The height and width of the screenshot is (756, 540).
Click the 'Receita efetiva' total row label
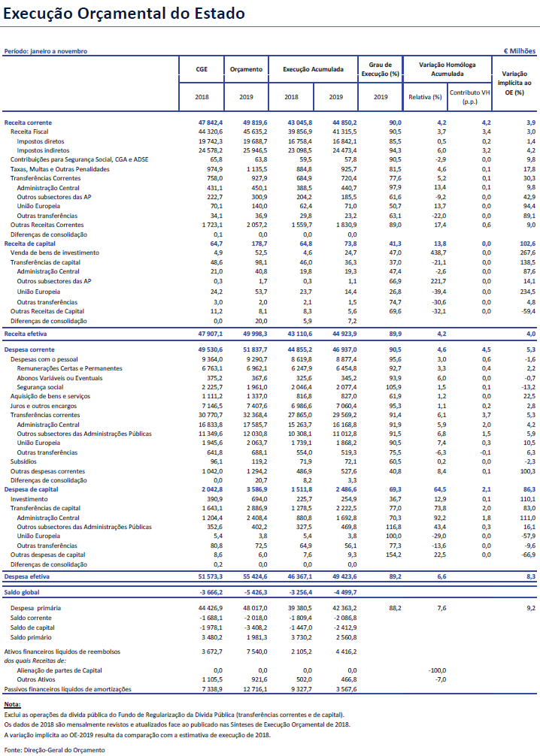coord(26,334)
